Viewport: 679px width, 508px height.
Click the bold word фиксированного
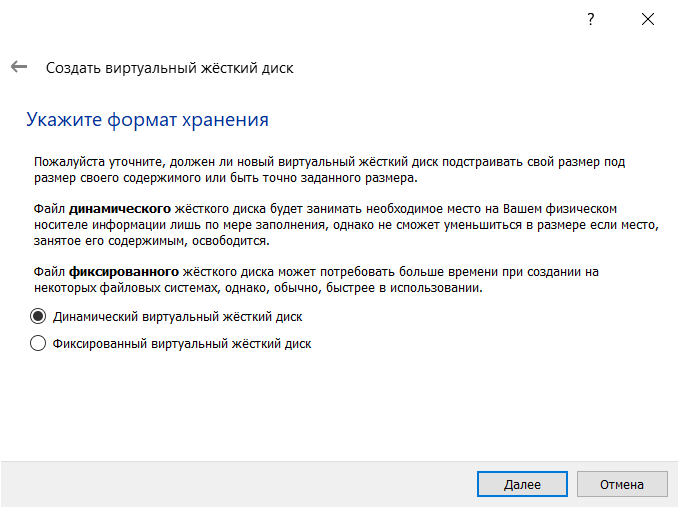pos(124,272)
